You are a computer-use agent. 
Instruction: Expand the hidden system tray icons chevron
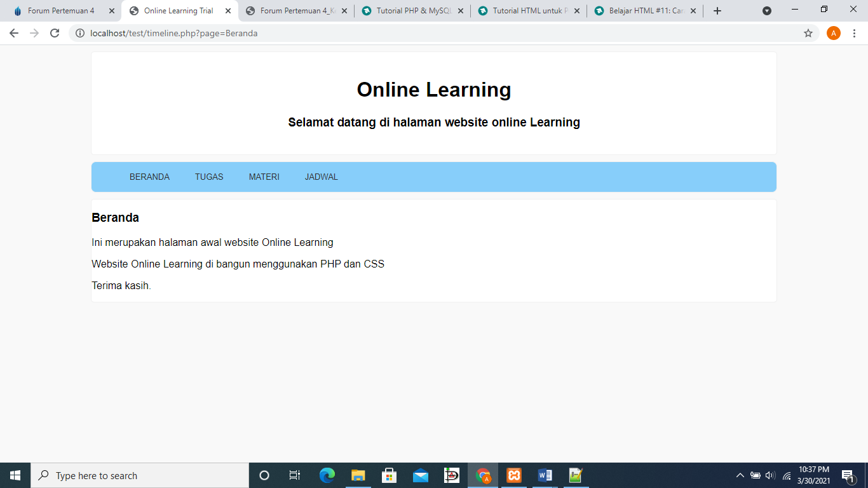[740, 475]
